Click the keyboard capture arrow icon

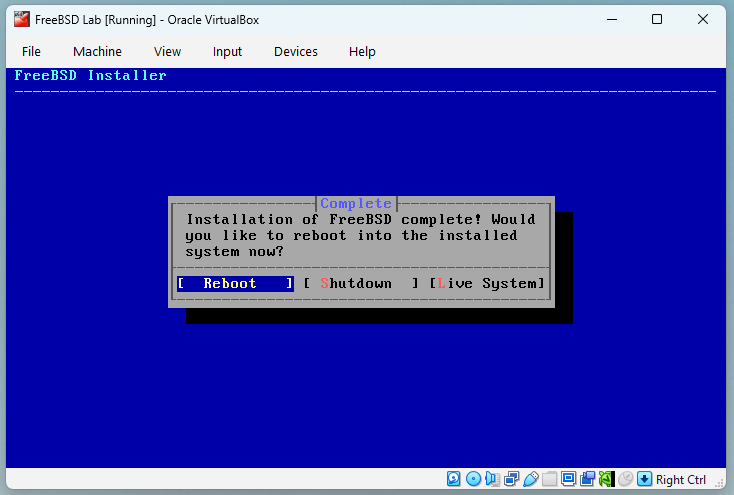click(645, 479)
